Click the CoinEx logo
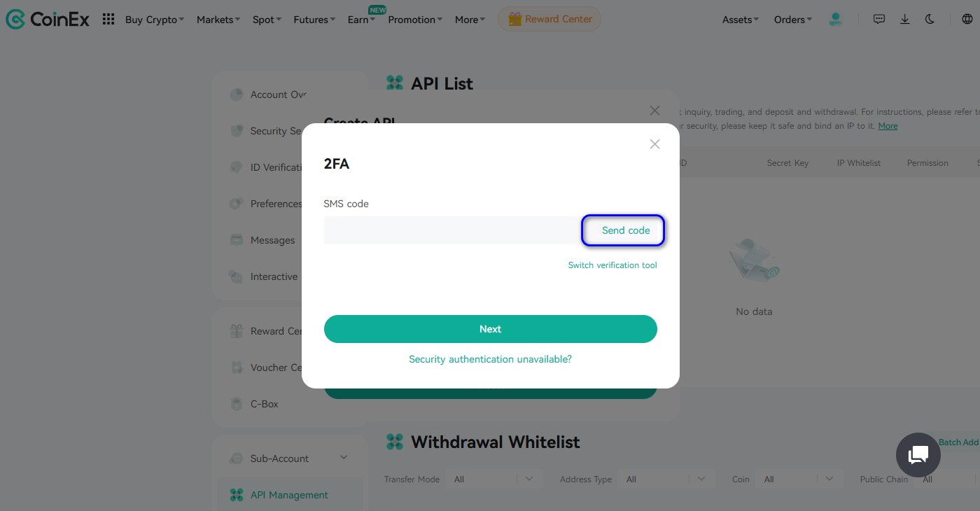The height and width of the screenshot is (511, 980). pos(48,20)
